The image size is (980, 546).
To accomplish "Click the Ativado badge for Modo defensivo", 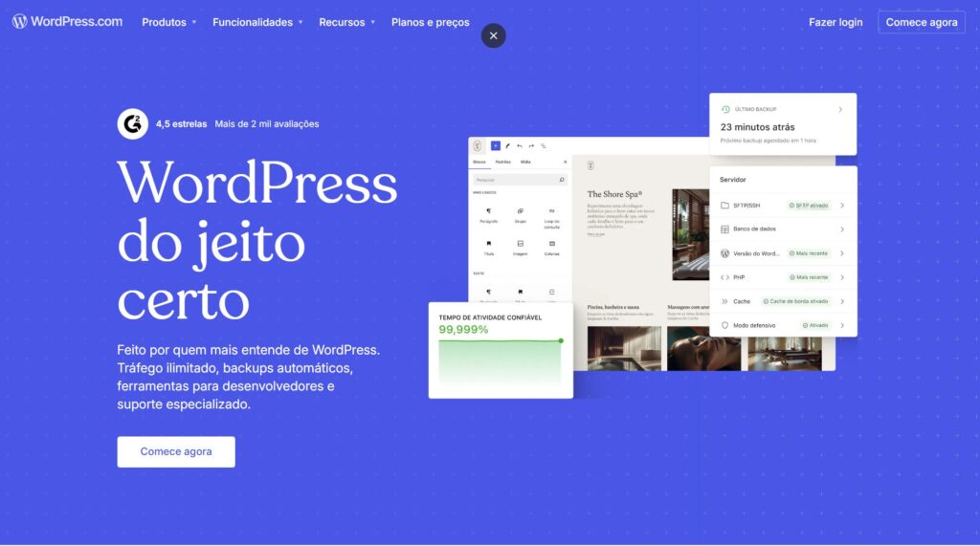I will tap(815, 325).
